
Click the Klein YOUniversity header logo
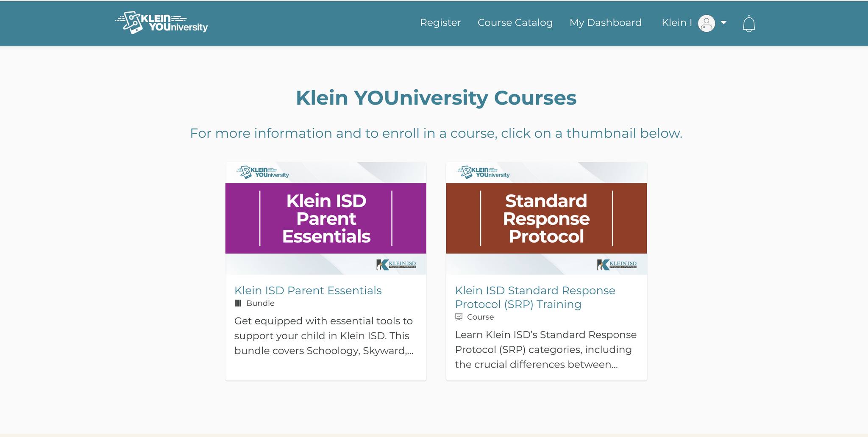pyautogui.click(x=161, y=22)
